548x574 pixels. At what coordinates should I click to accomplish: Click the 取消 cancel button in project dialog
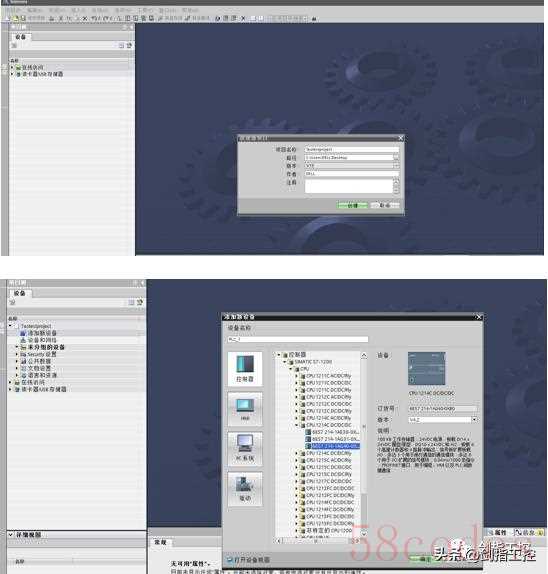385,205
